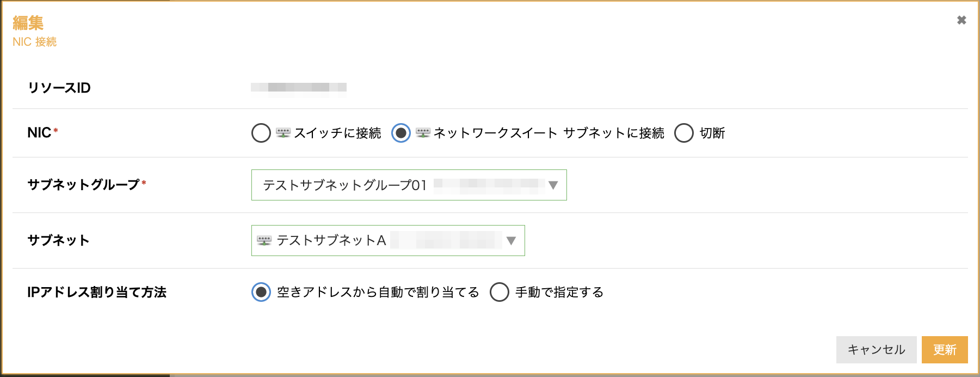Image resolution: width=980 pixels, height=377 pixels.
Task: Click the NIC 接続 subtitle text
Action: point(35,42)
